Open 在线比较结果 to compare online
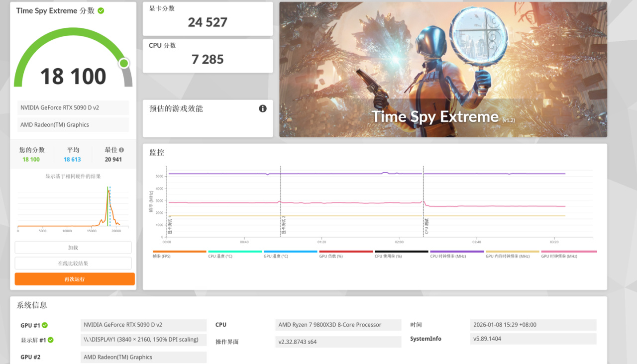Screen dimensions: 637x364 pos(73,263)
